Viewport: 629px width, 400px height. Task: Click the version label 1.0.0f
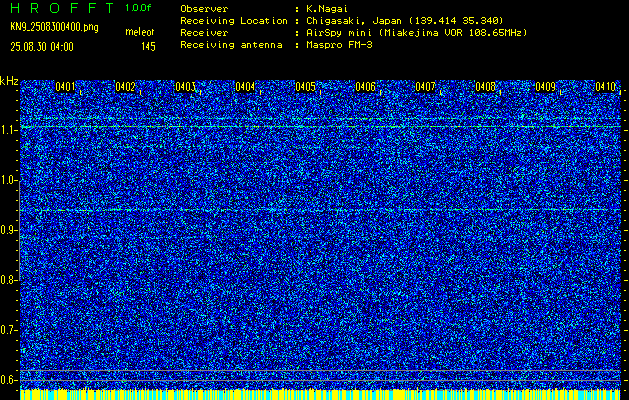[x=138, y=8]
